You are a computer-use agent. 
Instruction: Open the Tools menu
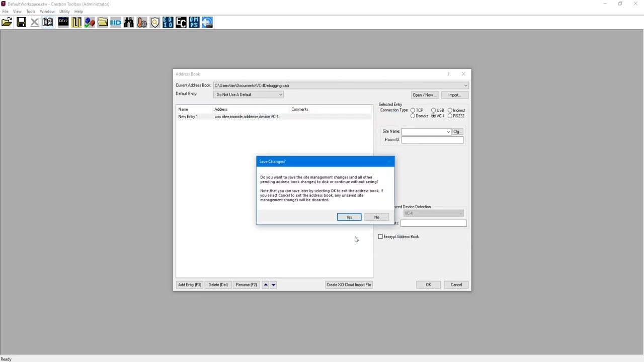tap(31, 11)
